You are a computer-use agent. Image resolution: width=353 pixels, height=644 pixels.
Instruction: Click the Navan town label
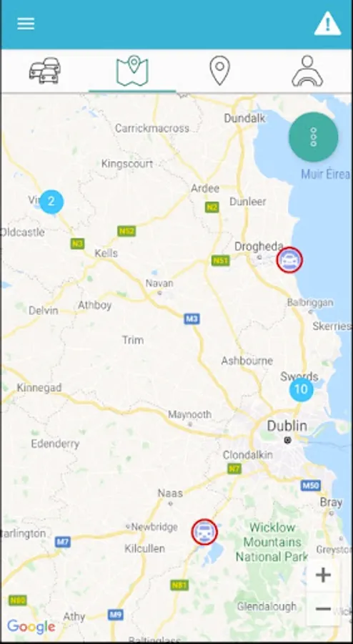[x=159, y=283]
